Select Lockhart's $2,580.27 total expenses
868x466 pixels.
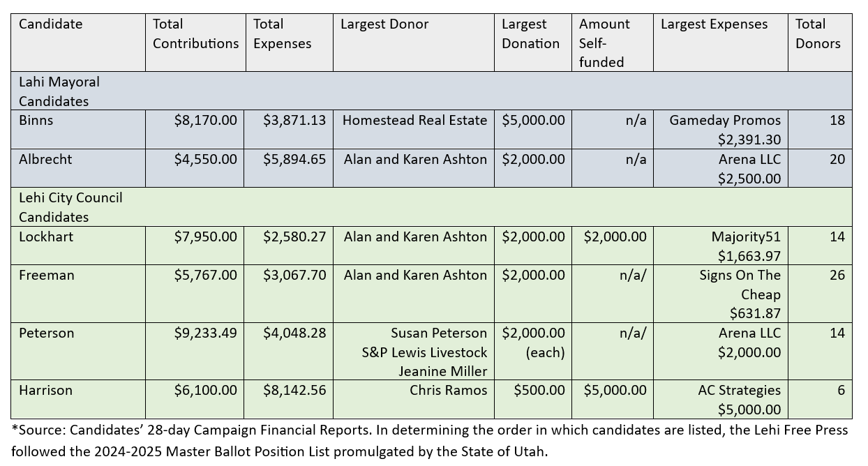(294, 236)
